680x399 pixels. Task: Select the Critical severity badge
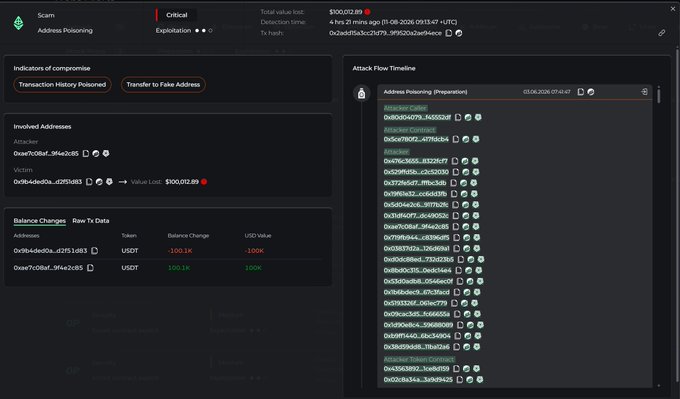177,15
